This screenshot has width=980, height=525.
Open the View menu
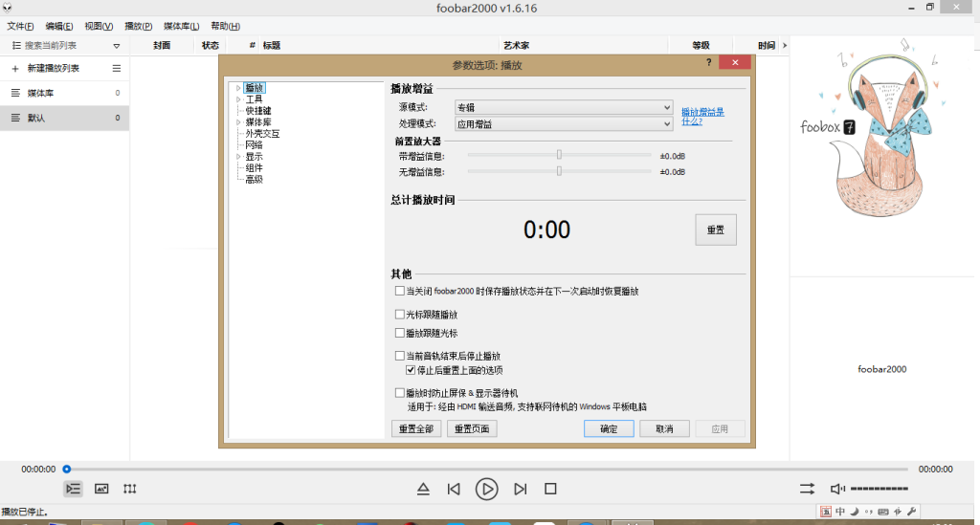(99, 26)
